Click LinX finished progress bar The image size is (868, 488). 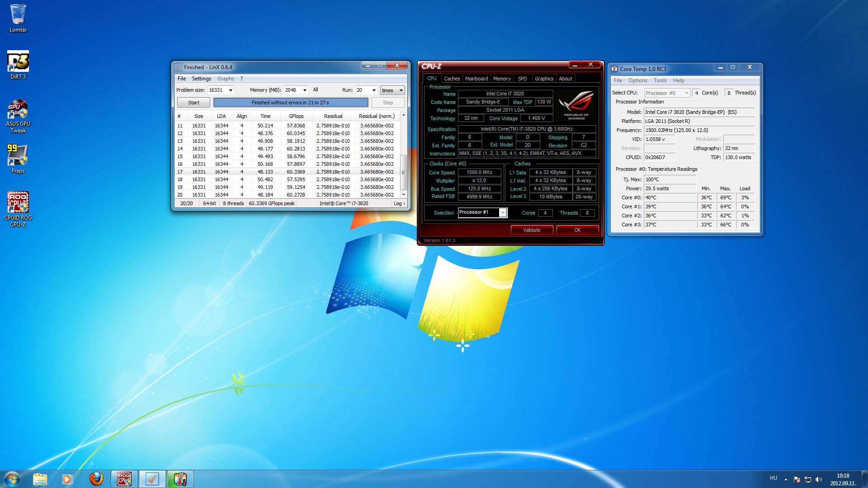click(290, 103)
